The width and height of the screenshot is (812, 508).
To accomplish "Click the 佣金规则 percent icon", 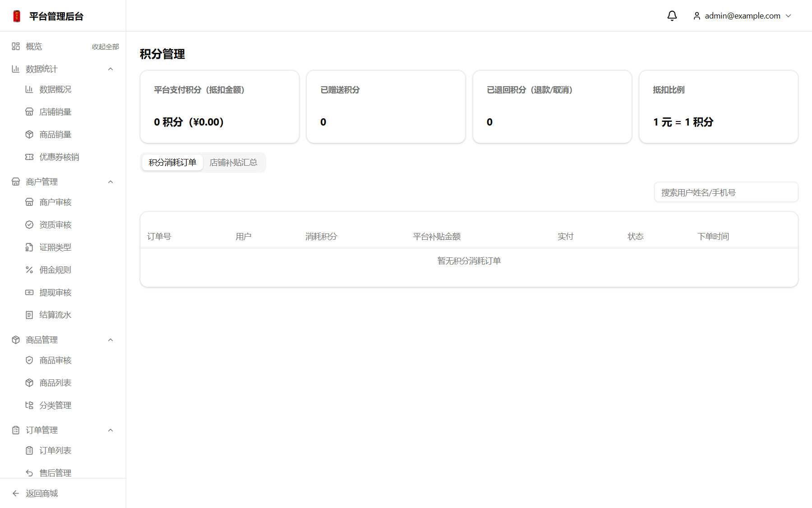I will (29, 270).
